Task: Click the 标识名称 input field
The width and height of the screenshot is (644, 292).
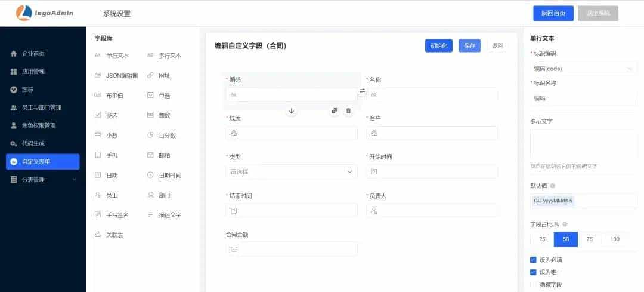Action: tap(584, 99)
